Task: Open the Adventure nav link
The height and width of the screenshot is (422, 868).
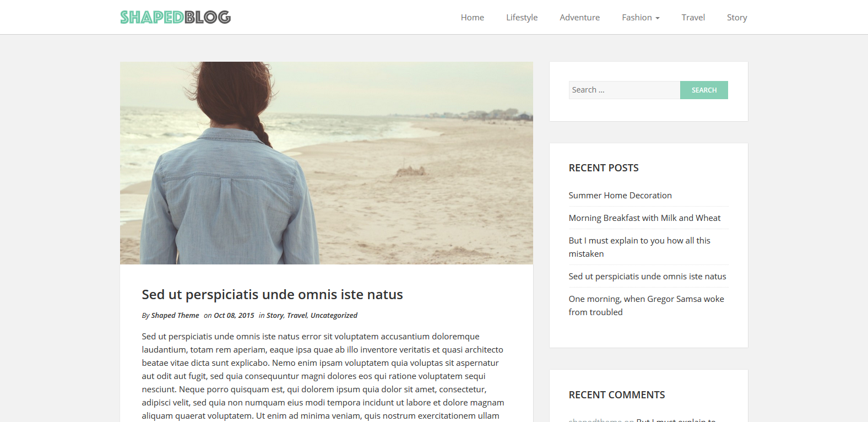Action: pos(579,18)
